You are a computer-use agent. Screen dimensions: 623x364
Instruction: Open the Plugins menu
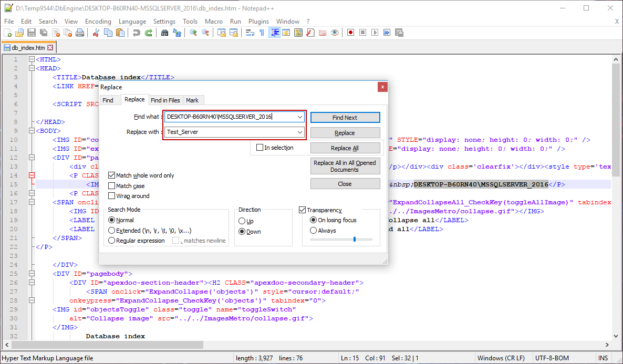click(258, 22)
